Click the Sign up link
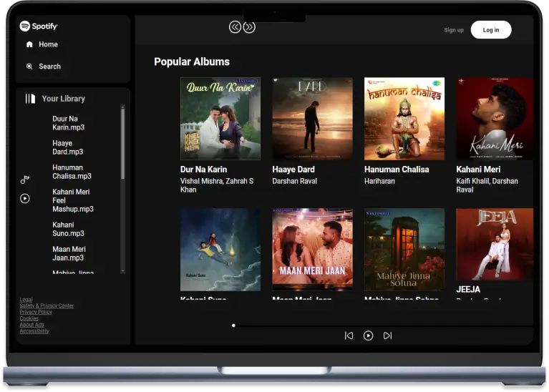This screenshot has height=392, width=549. click(454, 30)
